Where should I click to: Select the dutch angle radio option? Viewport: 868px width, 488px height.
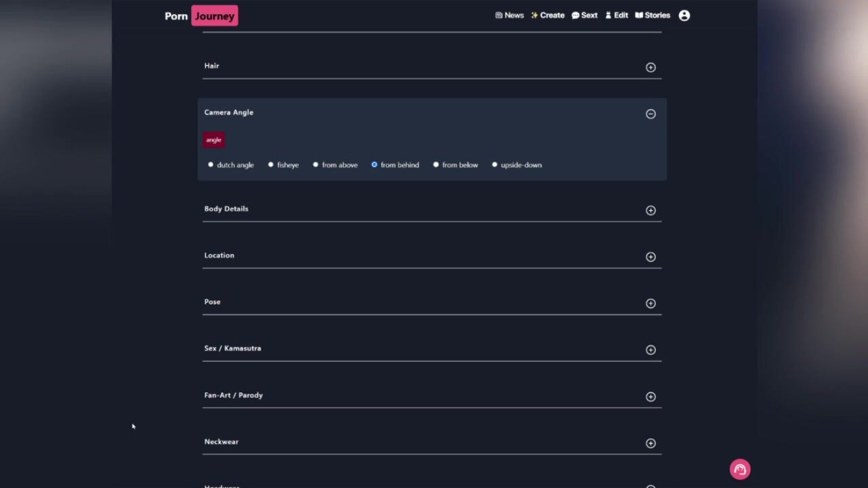(211, 165)
